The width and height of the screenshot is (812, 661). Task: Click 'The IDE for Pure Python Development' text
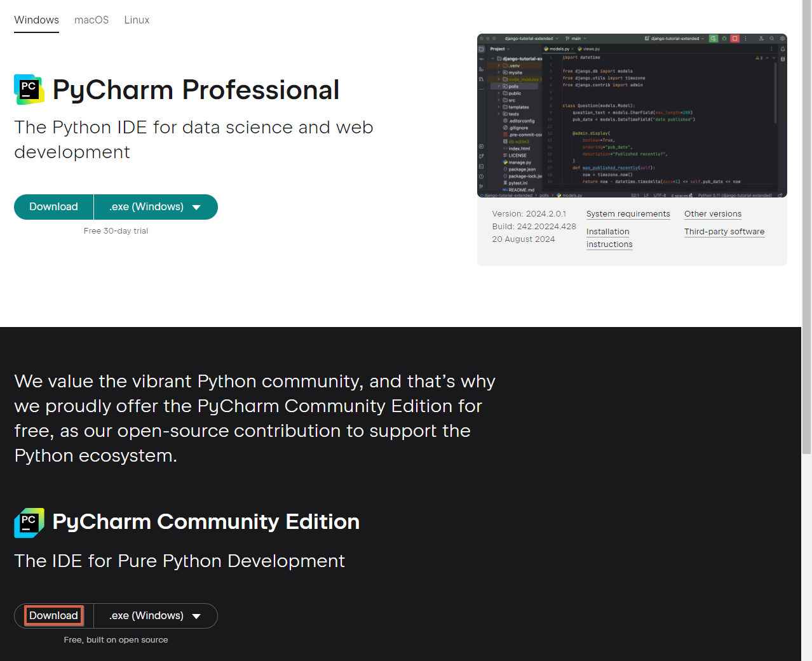(180, 561)
